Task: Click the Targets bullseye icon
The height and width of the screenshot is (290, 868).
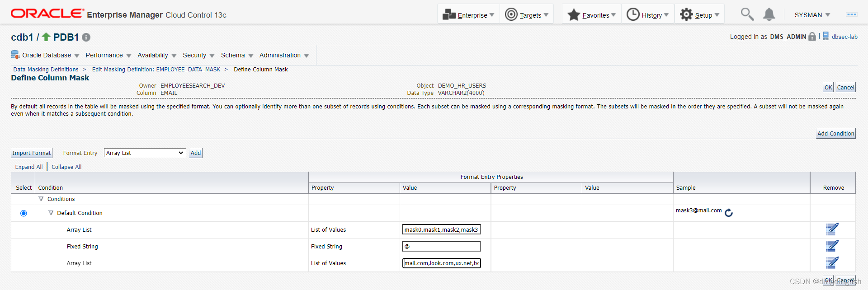Action: (511, 14)
